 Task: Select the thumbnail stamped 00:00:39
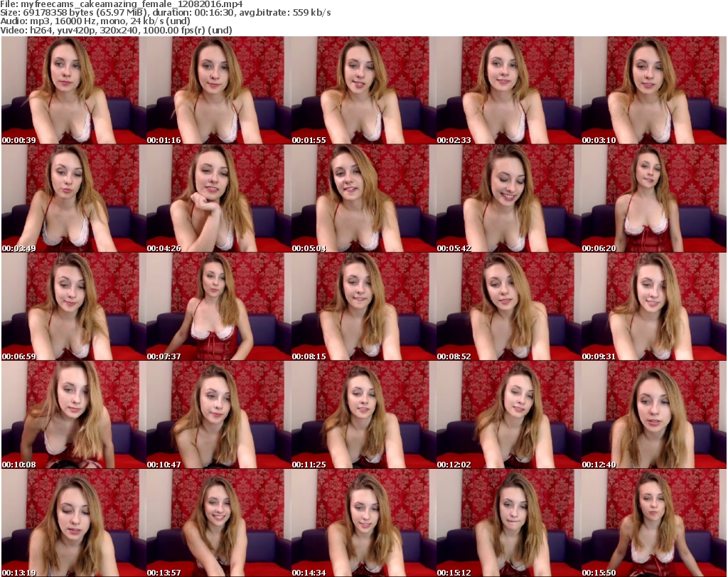(74, 90)
